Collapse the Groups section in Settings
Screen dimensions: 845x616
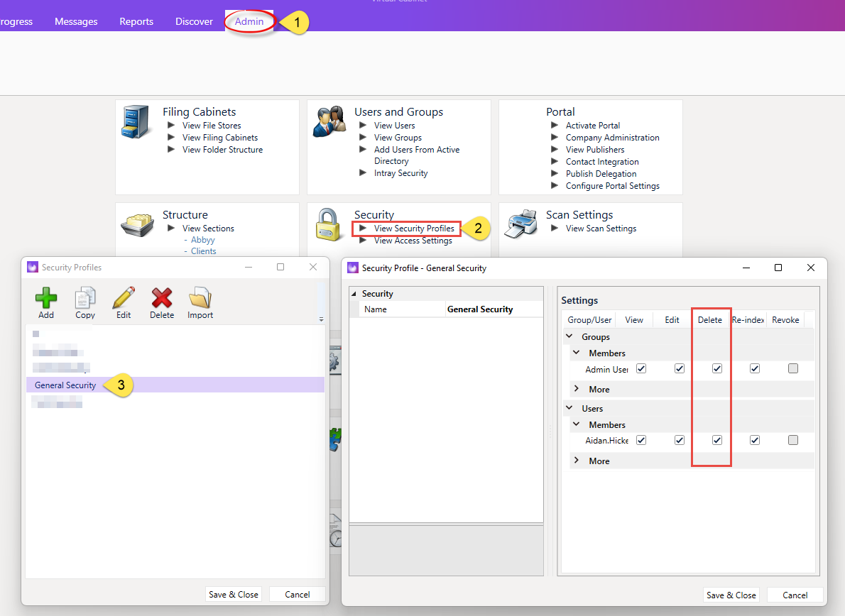[569, 336]
